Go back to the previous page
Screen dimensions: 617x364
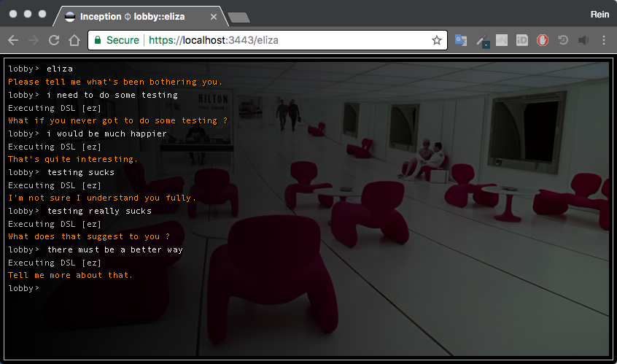point(13,40)
